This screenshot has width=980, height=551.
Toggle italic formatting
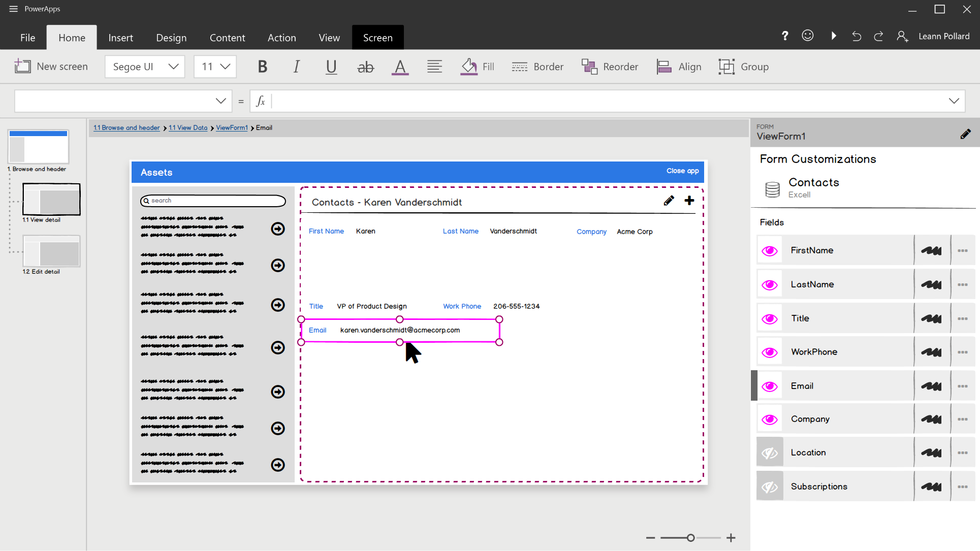296,67
